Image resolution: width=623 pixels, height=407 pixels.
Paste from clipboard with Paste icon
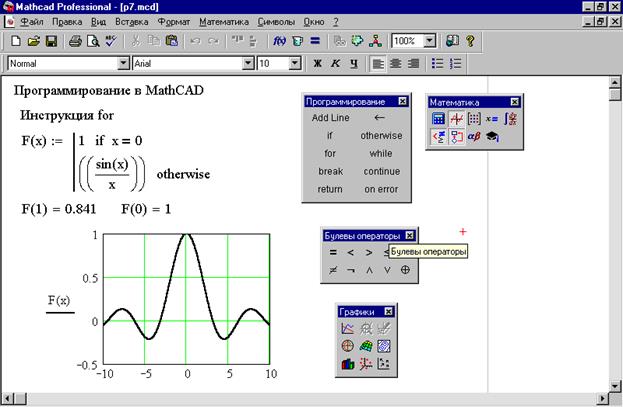point(172,41)
